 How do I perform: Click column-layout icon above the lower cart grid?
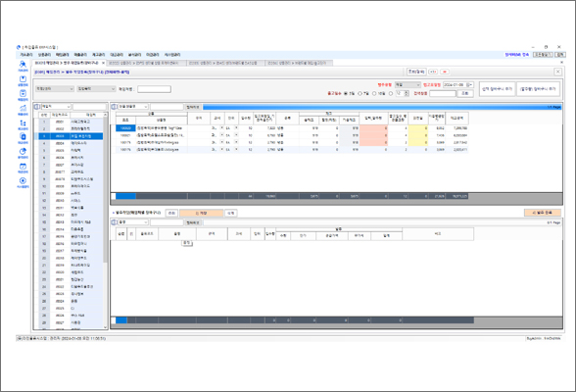[x=115, y=222]
